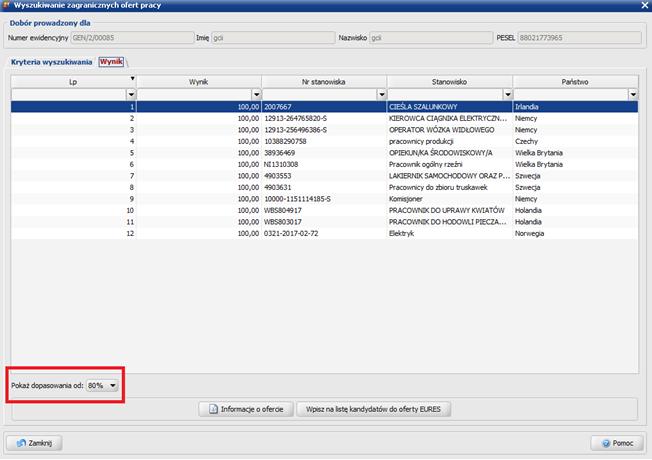The image size is (652, 460).
Task: Click Wpisz na listę kandydatów do oferty EURES
Action: (x=373, y=409)
